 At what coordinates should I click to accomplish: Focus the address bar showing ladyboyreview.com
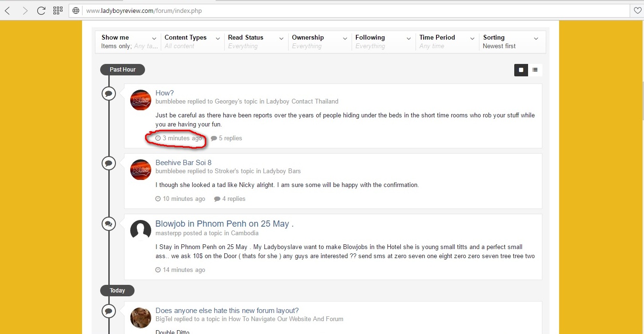coord(349,10)
